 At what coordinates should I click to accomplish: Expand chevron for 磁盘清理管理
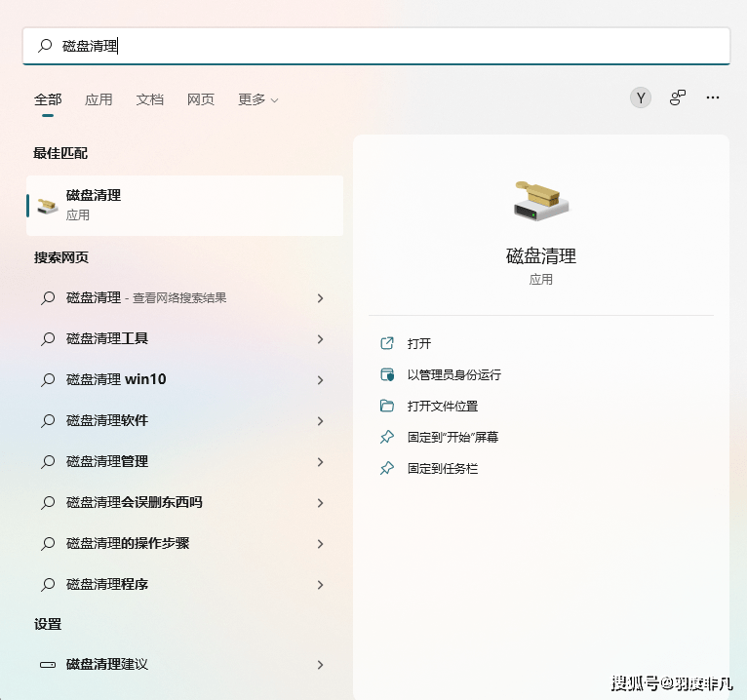pyautogui.click(x=320, y=462)
